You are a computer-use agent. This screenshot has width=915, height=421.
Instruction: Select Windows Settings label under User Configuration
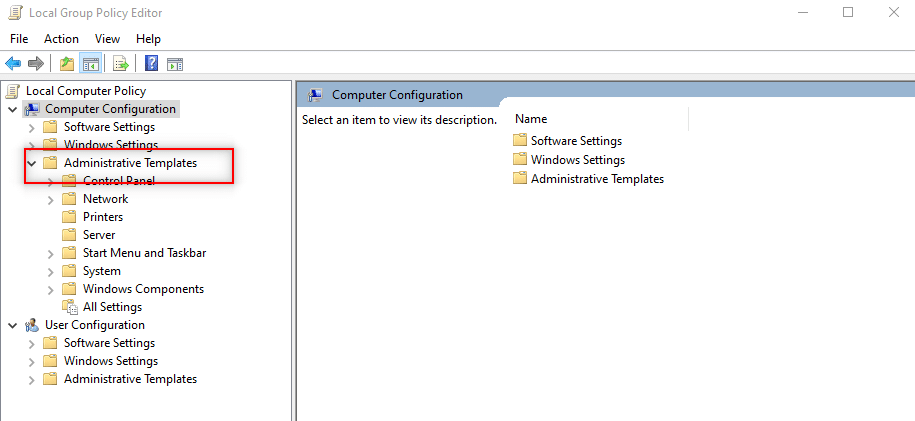coord(111,361)
